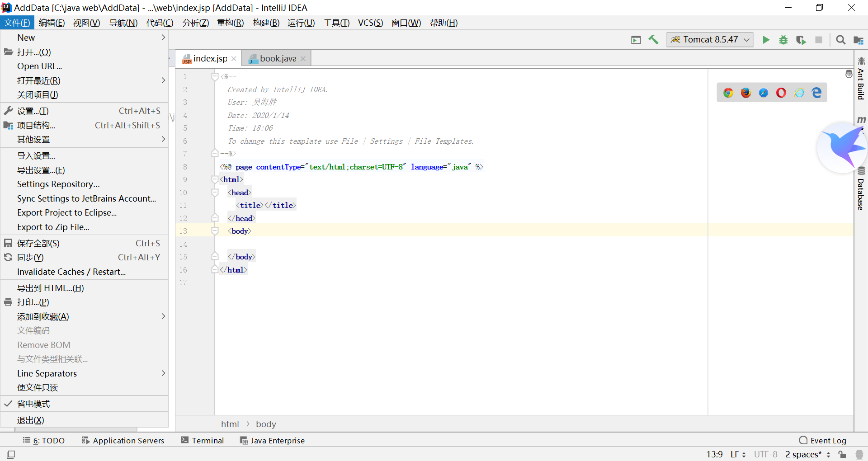Open the Ant Build side panel
Image resolution: width=868 pixels, height=461 pixels.
point(861,78)
